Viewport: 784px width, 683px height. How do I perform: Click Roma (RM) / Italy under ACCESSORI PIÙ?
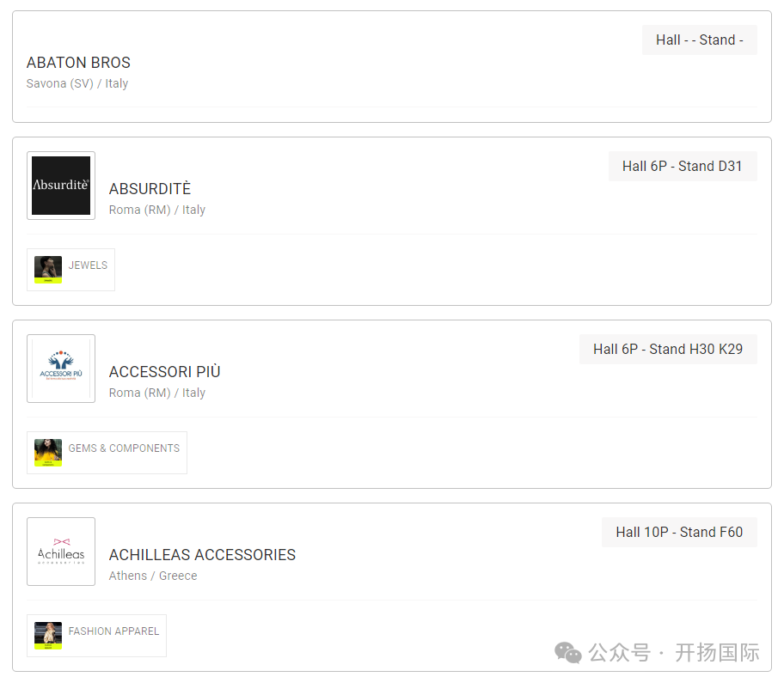(157, 393)
